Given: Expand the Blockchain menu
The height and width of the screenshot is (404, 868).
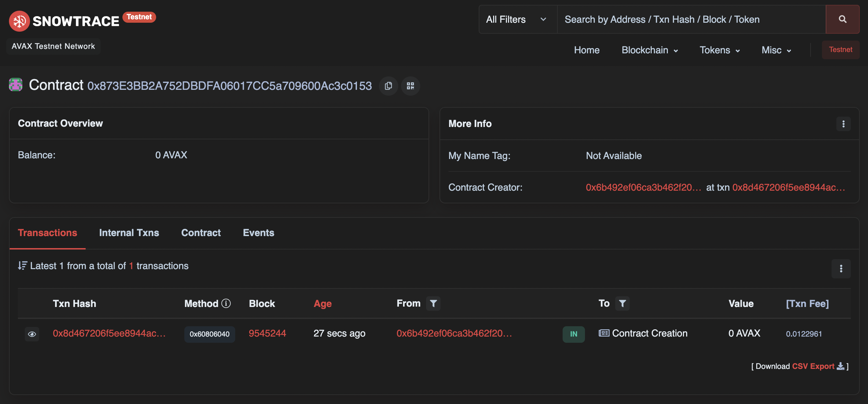Looking at the screenshot, I should 649,50.
